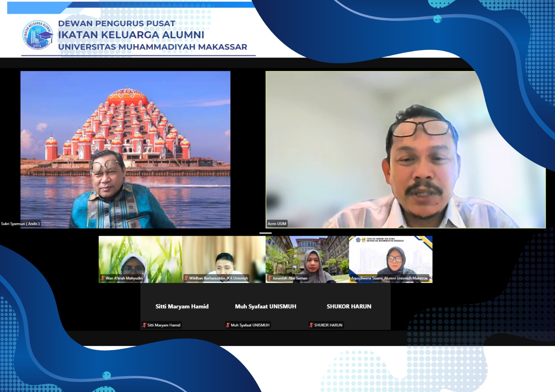
Task: Click muted mic icon beside Wildhan Burhanuddin
Action: coord(186,278)
